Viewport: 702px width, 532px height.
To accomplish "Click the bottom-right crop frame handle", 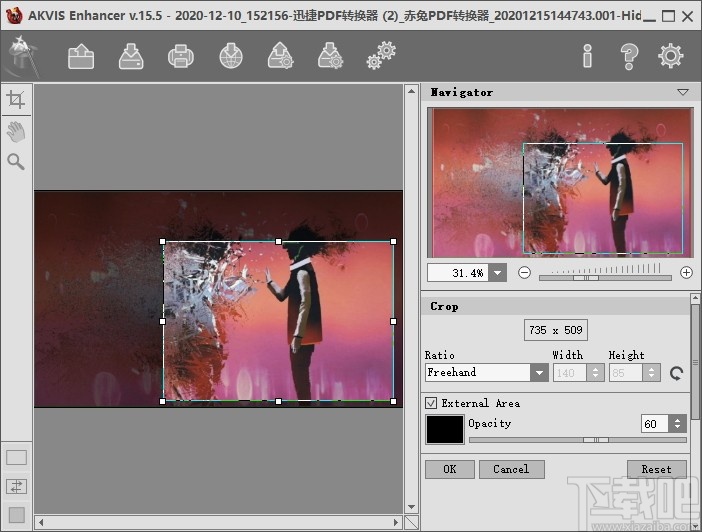I will 394,401.
